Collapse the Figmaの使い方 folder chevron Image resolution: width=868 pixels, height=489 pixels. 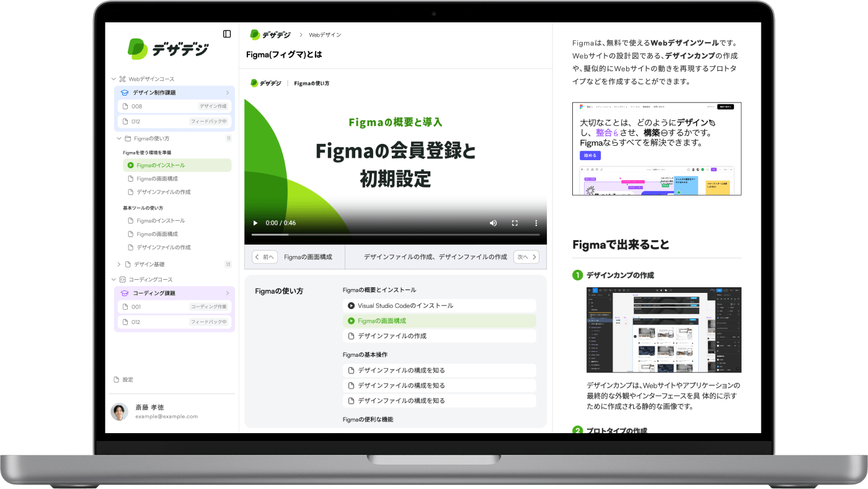click(x=119, y=138)
